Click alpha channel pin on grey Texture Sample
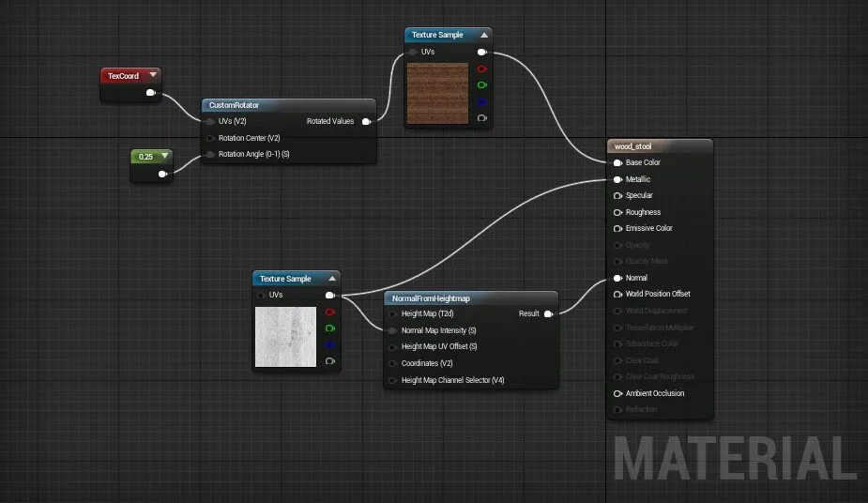The height and width of the screenshot is (503, 868). click(330, 360)
